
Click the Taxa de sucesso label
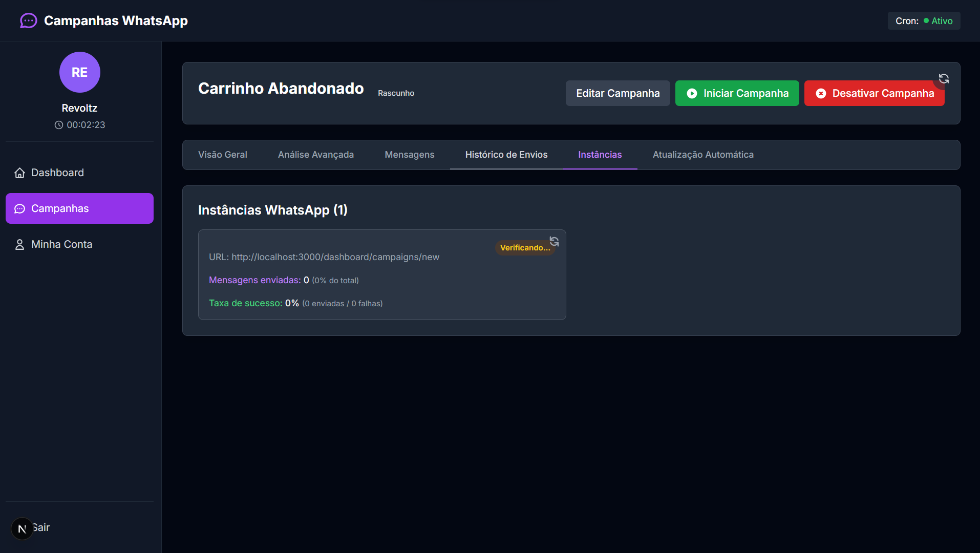[x=246, y=303]
